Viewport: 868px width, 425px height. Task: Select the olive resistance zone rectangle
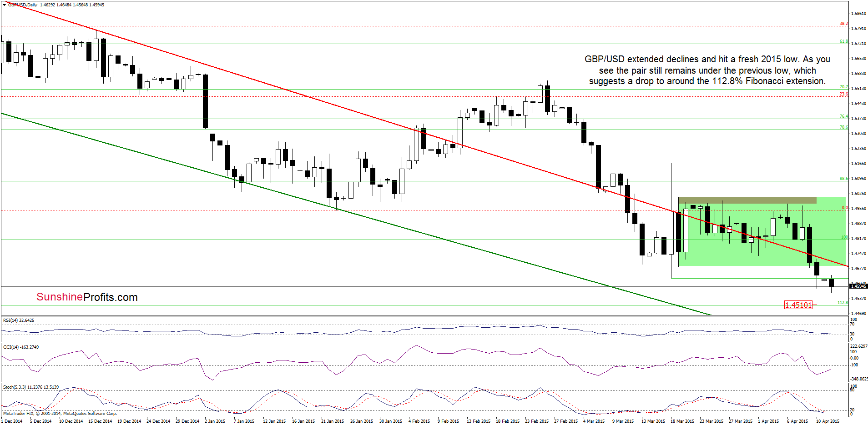[x=747, y=200]
